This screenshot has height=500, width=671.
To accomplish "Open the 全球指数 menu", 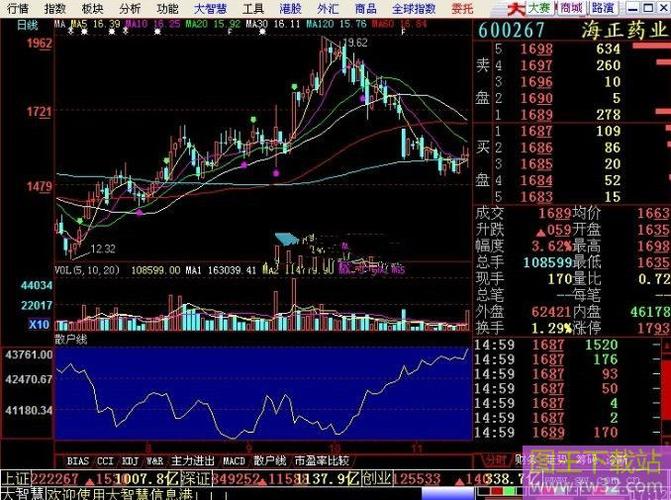I will pos(414,8).
